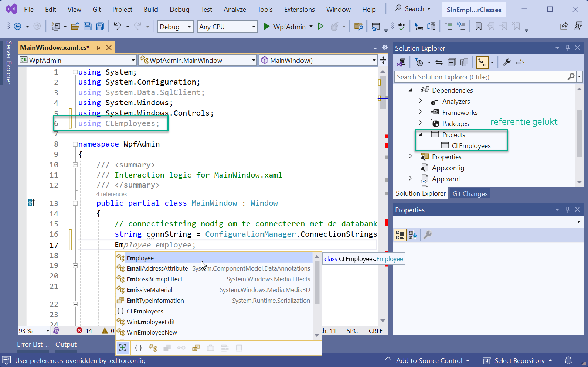588x367 pixels.
Task: Toggle the namespace filter in IntelliSense
Action: [138, 348]
